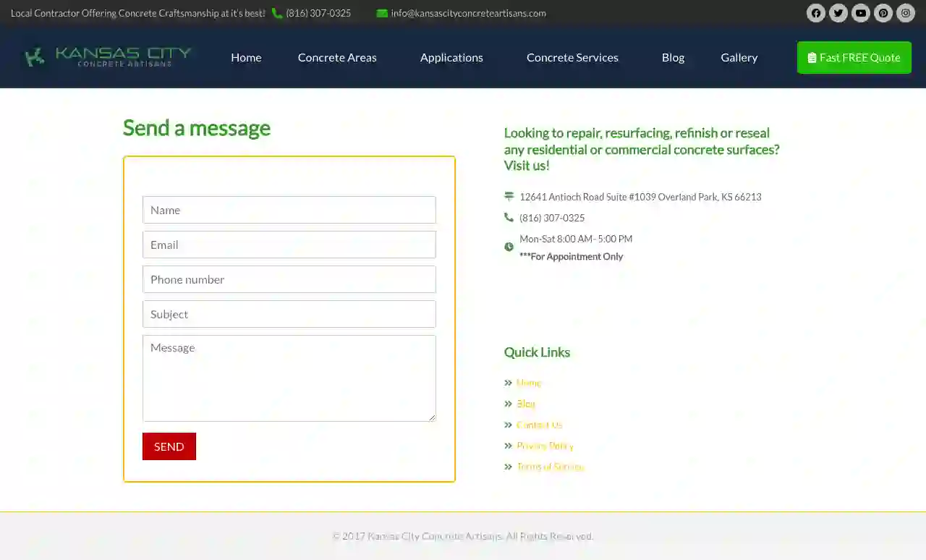Open the Twitter social icon
The height and width of the screenshot is (560, 926).
(838, 13)
